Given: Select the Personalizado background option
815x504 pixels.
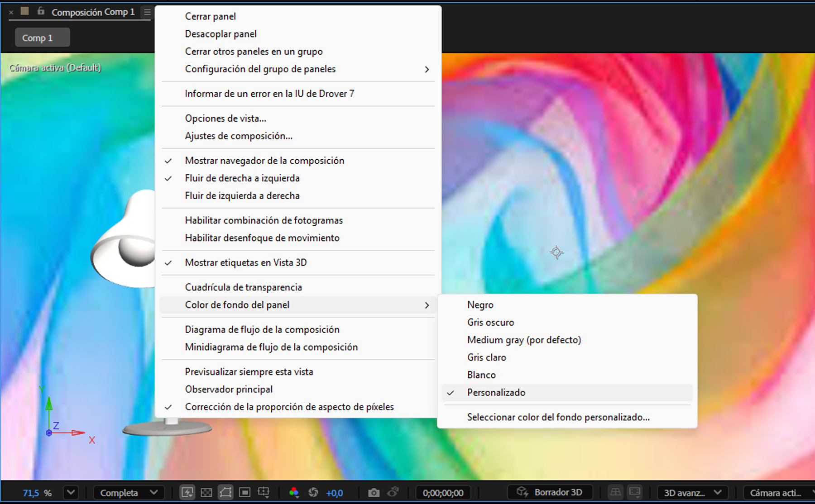Looking at the screenshot, I should click(x=496, y=393).
